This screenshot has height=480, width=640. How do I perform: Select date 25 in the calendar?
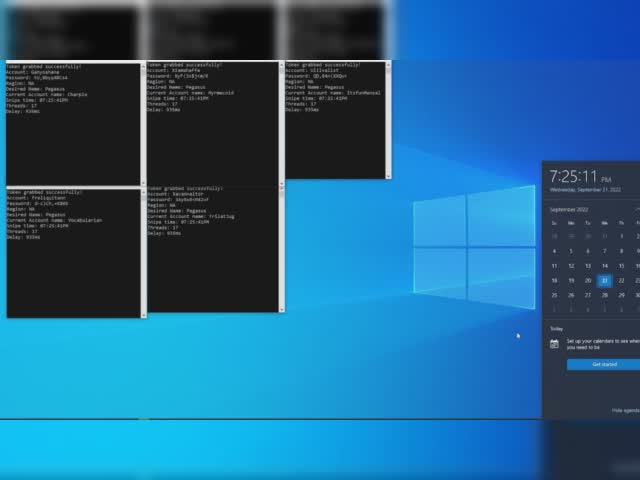click(554, 295)
